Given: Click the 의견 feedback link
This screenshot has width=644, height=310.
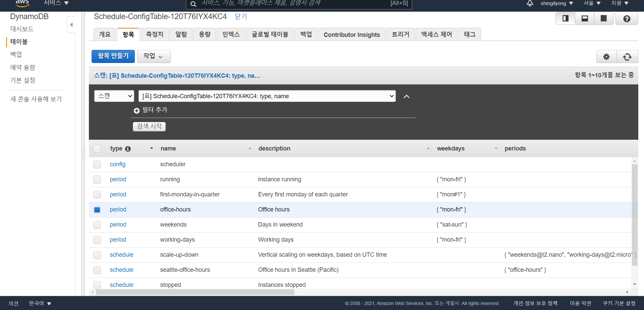Looking at the screenshot, I should pos(13,303).
